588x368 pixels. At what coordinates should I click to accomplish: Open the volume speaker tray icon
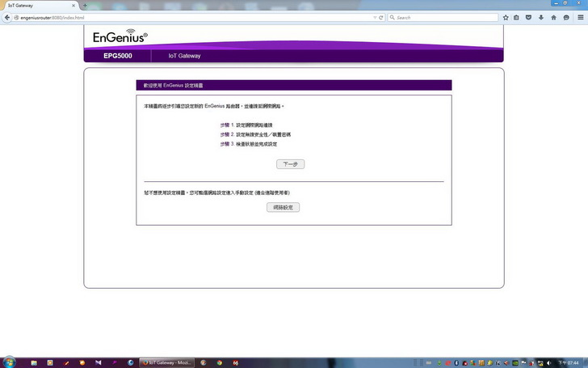(548, 363)
